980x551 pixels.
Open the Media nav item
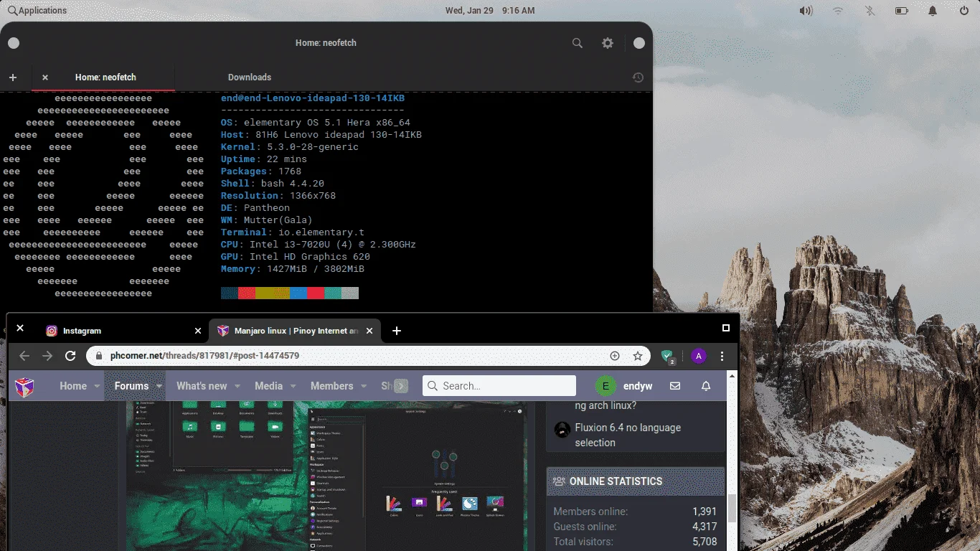268,386
